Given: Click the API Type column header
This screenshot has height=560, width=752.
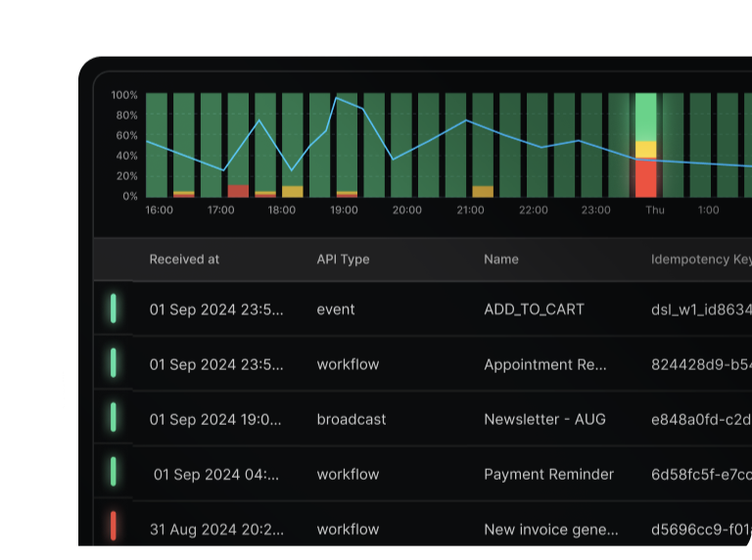Looking at the screenshot, I should pyautogui.click(x=343, y=259).
